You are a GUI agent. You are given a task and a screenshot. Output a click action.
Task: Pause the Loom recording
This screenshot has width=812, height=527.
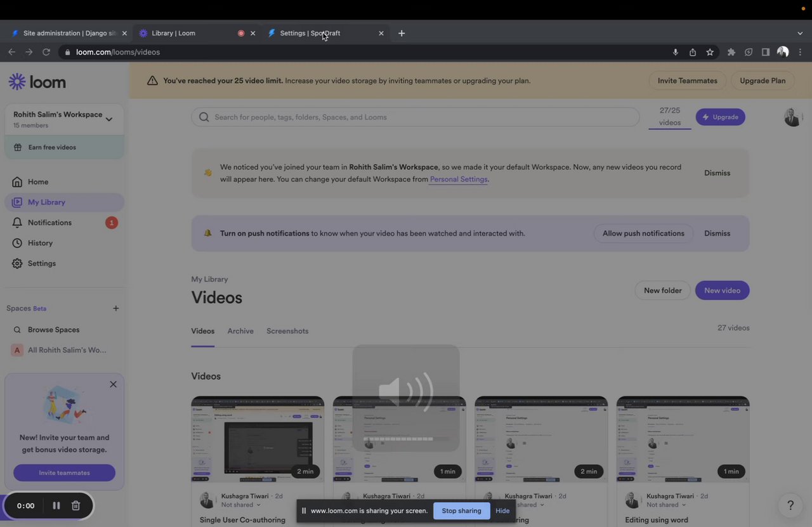pyautogui.click(x=56, y=505)
